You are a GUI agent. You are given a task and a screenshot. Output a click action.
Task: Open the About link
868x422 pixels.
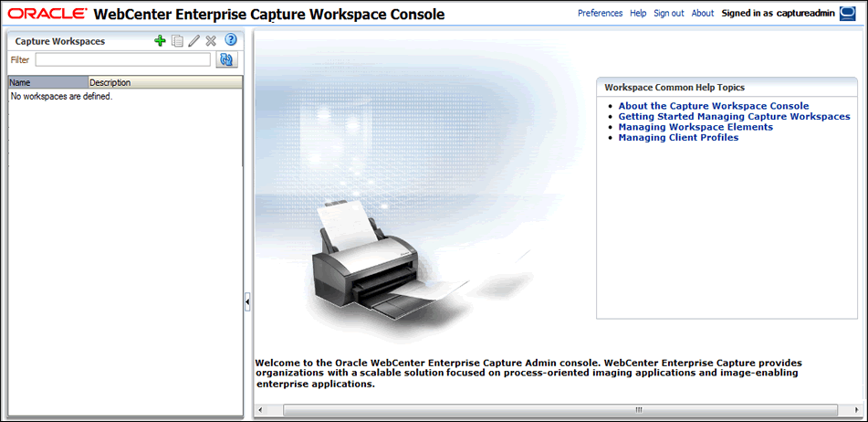(x=703, y=14)
